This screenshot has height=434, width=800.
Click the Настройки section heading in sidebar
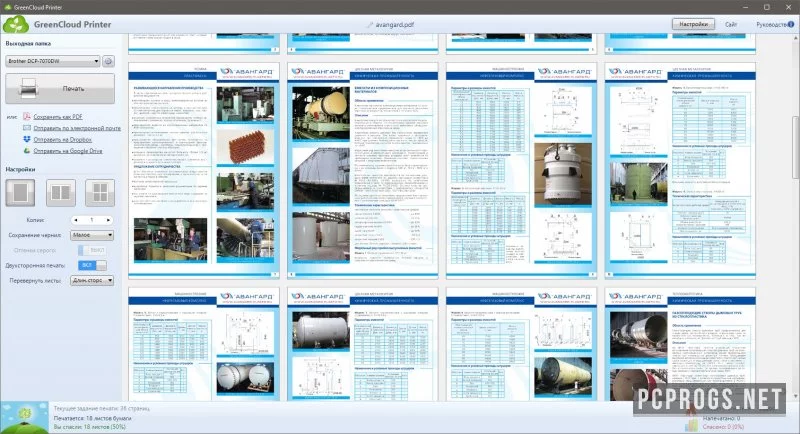pos(20,169)
